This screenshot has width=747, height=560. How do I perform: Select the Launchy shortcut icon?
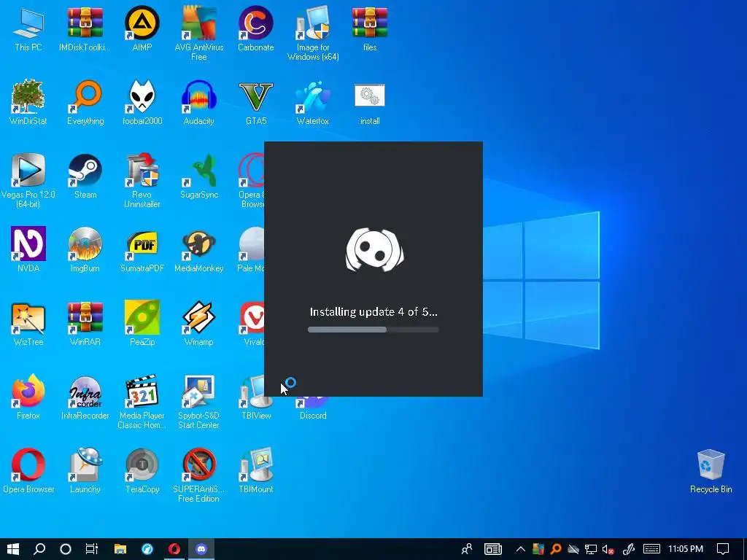[85, 464]
